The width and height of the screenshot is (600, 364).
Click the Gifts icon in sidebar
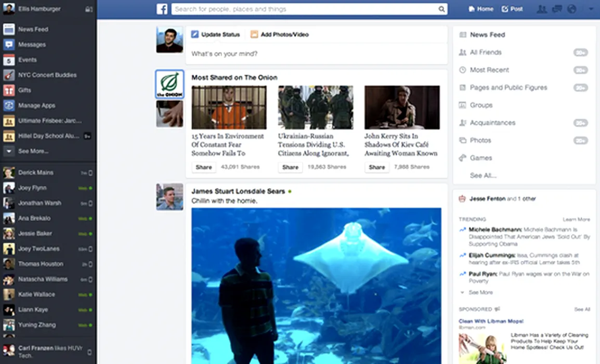8,90
